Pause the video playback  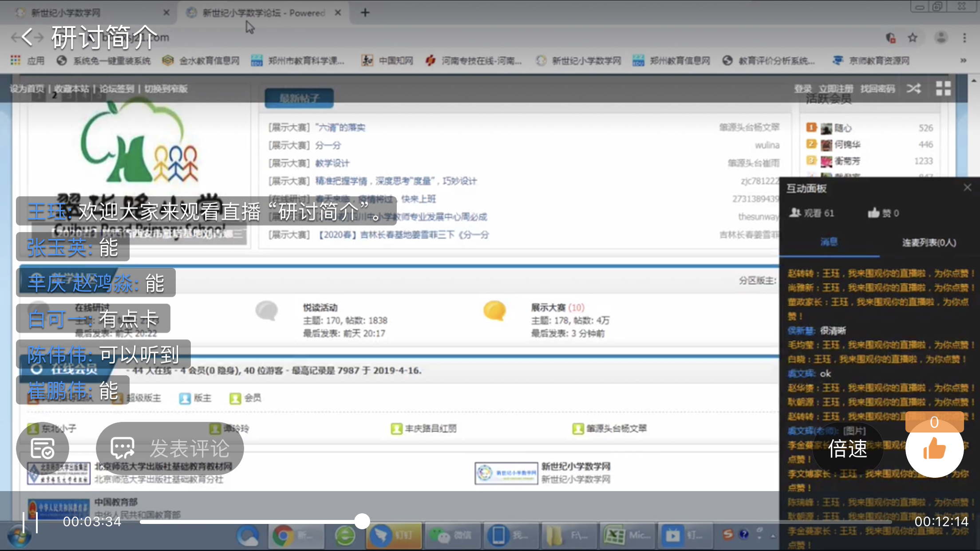(x=30, y=522)
